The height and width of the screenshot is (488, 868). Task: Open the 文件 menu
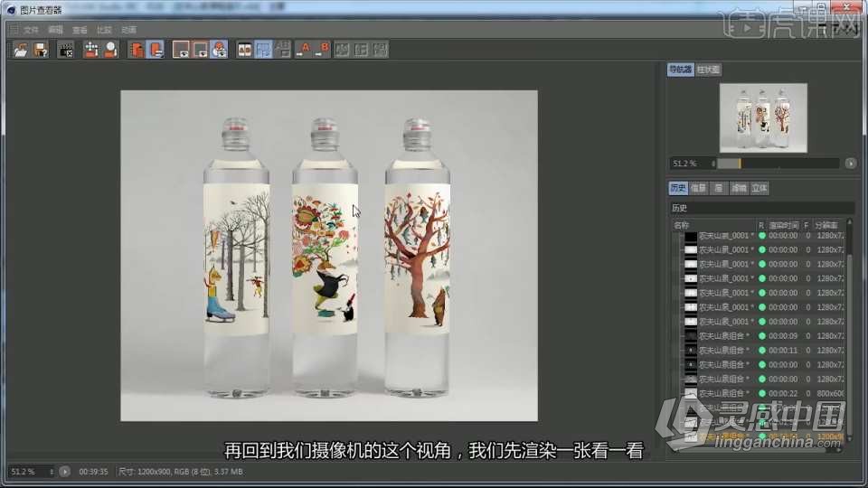coord(31,30)
